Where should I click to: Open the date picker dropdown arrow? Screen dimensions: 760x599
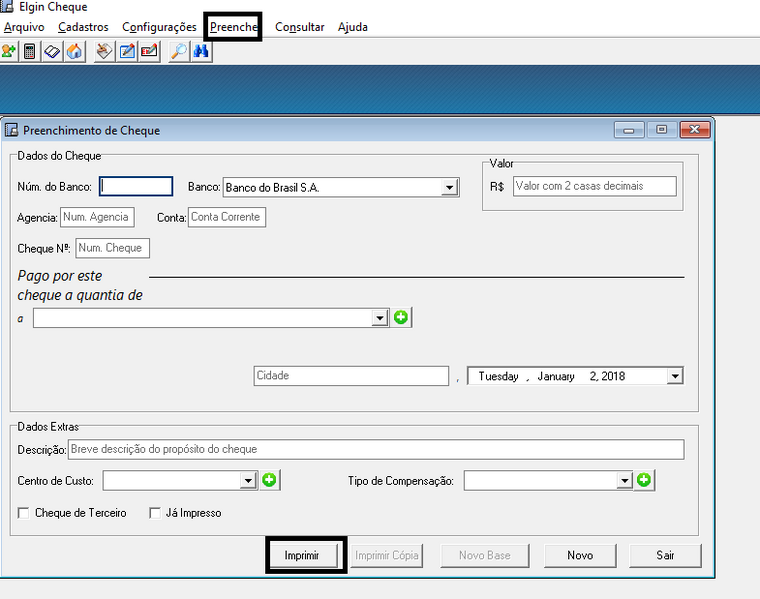(675, 376)
